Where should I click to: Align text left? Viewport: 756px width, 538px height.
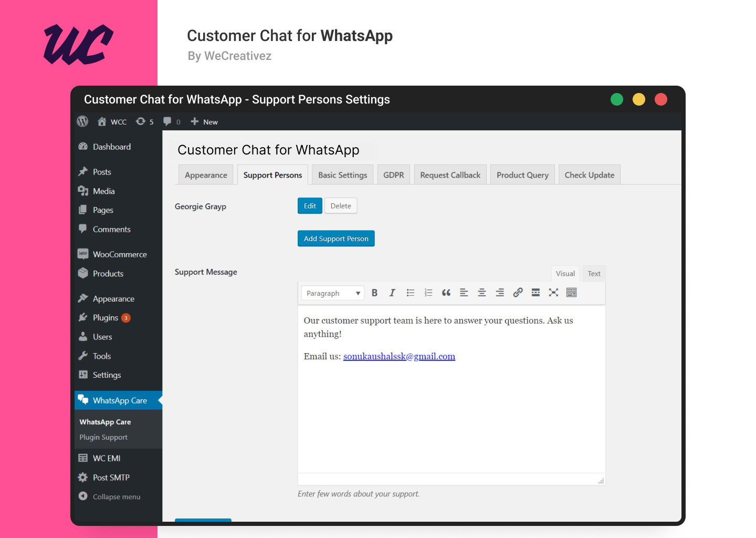(464, 293)
